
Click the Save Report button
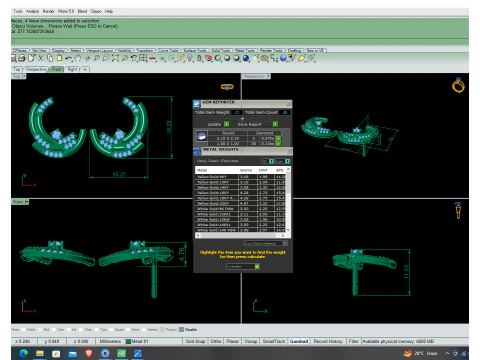(x=257, y=124)
